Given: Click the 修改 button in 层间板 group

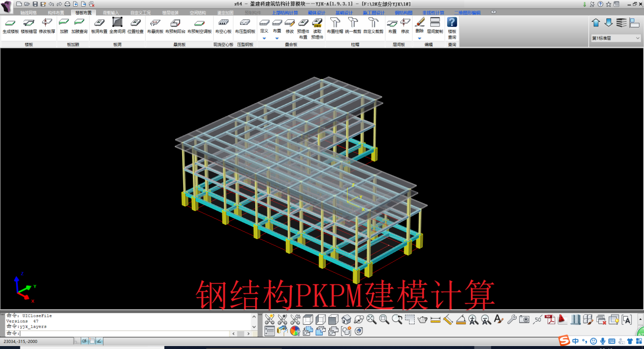Looking at the screenshot, I should pos(405,26).
